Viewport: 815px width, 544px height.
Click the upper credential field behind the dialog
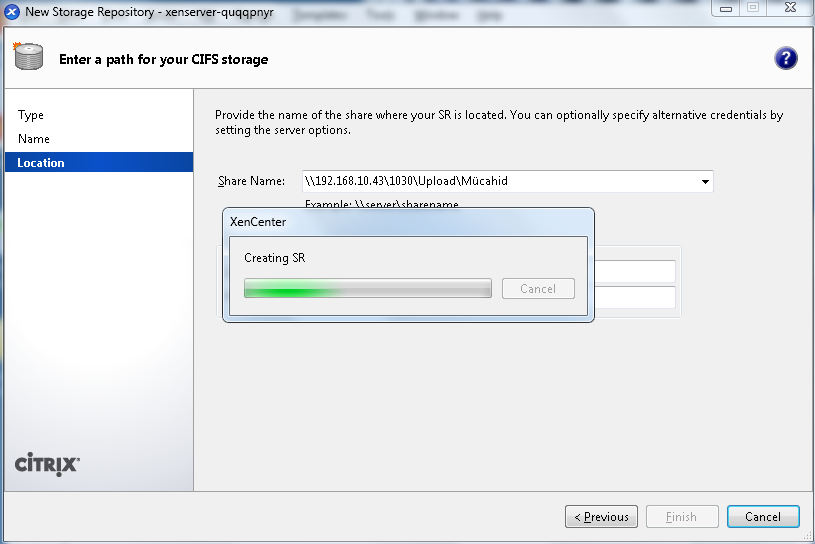tap(635, 271)
